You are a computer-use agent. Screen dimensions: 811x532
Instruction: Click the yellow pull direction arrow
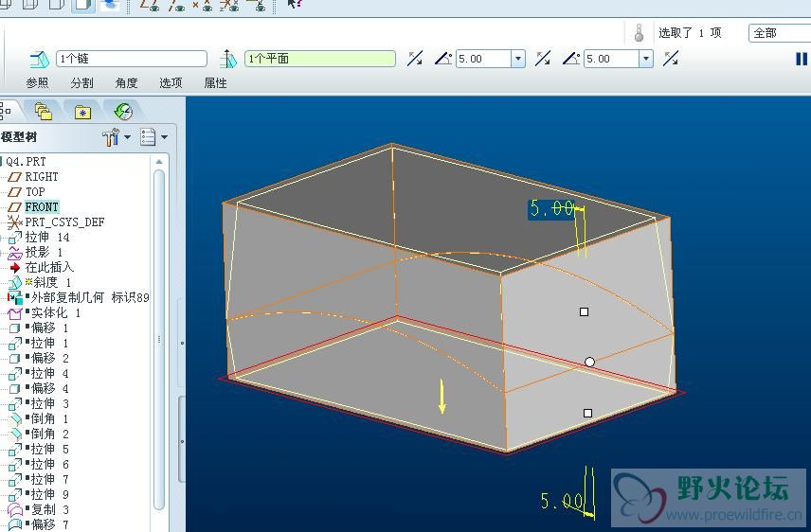click(442, 397)
